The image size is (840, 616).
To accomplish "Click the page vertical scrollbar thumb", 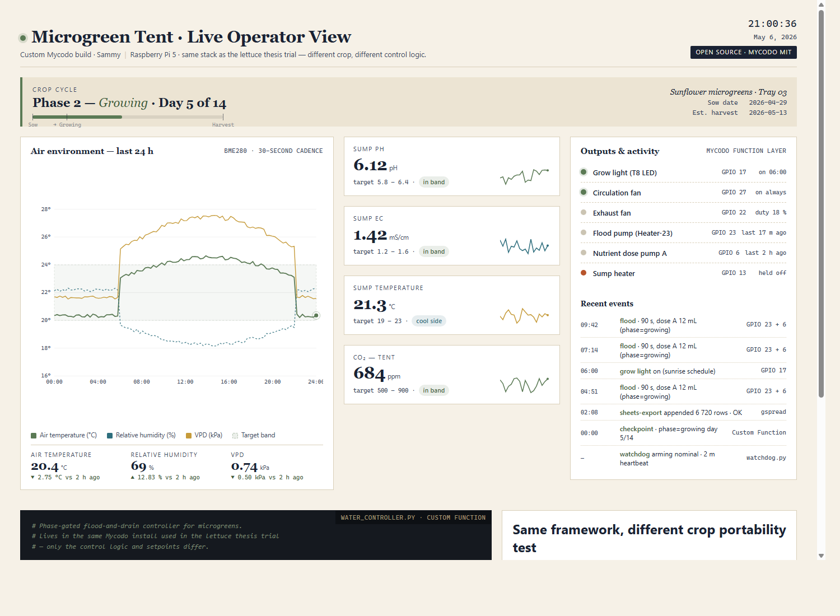I will point(821,204).
